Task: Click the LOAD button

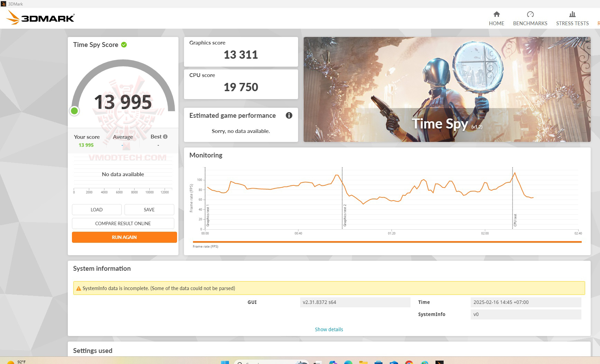Action: pyautogui.click(x=97, y=210)
